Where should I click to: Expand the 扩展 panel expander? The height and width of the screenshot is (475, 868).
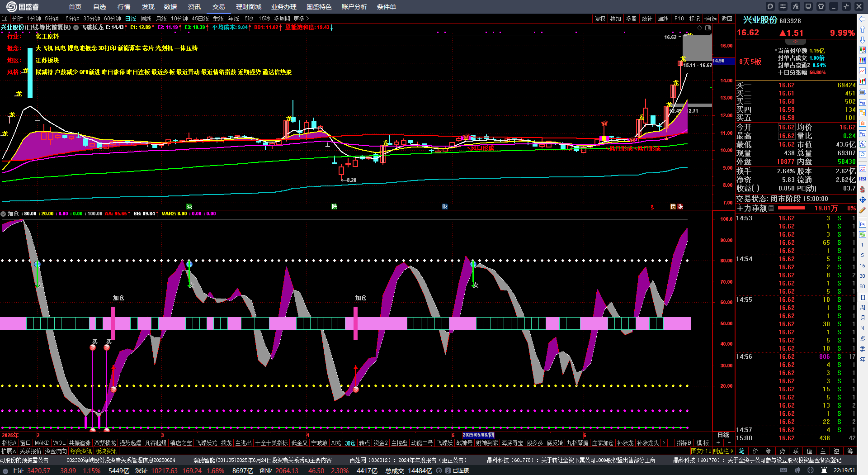point(9,451)
